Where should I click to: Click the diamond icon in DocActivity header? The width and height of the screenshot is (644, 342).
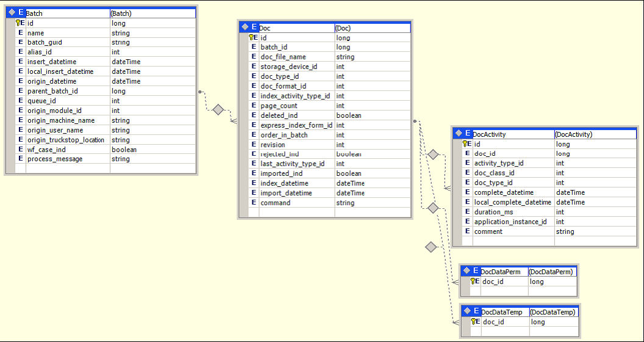459,134
